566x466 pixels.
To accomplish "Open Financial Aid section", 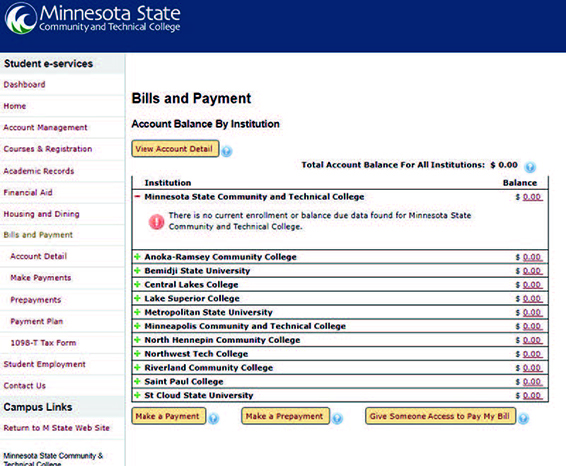I will (x=28, y=192).
